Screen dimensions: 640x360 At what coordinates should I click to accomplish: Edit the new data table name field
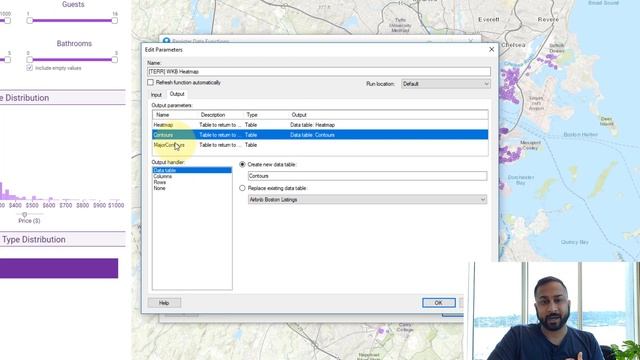[367, 176]
